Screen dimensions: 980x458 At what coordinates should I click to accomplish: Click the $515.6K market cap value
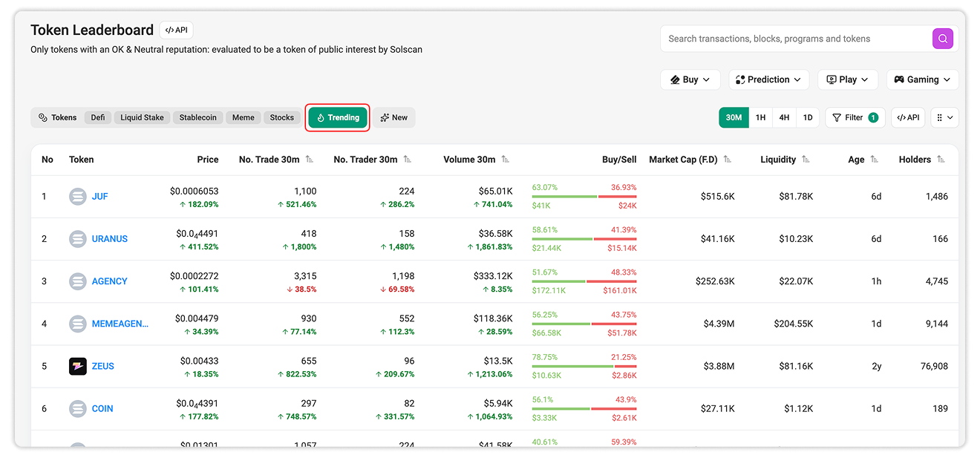[x=718, y=197]
